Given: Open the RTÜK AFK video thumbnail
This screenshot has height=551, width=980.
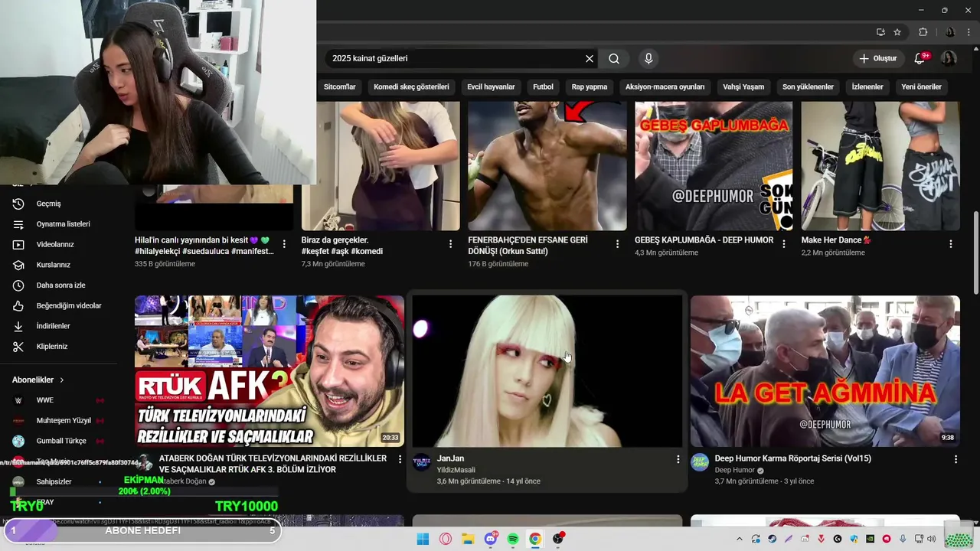Looking at the screenshot, I should point(269,371).
